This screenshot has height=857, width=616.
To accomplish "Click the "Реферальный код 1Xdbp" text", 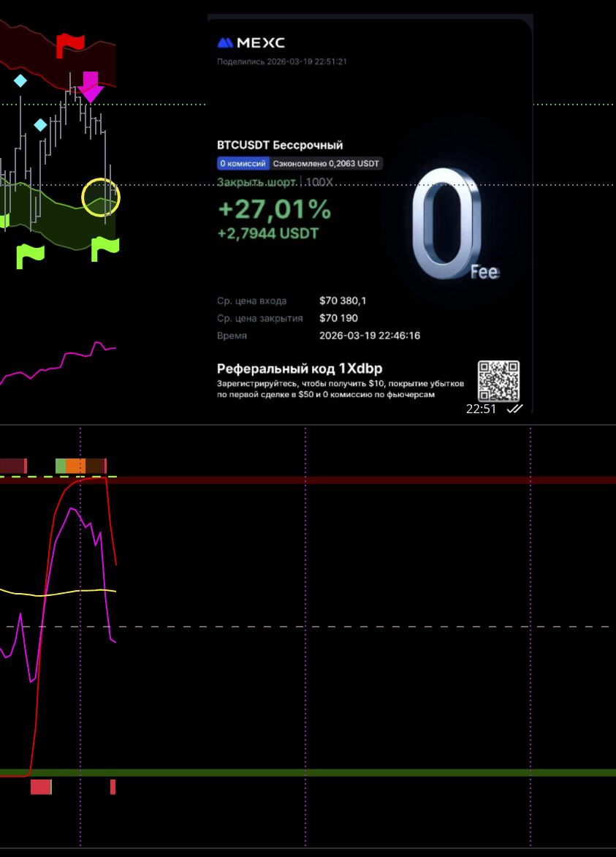I will point(300,369).
